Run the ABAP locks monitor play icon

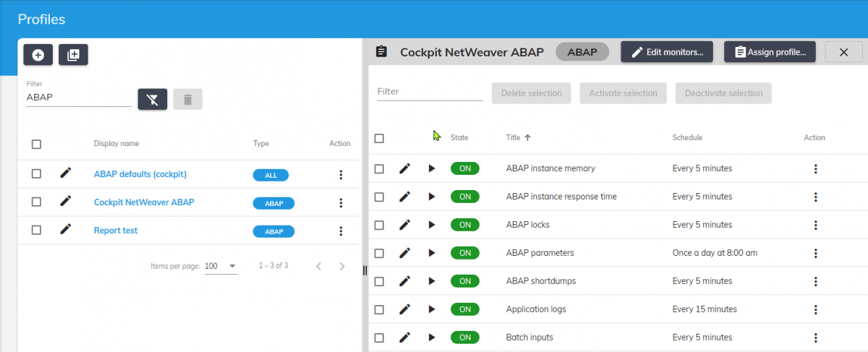432,225
